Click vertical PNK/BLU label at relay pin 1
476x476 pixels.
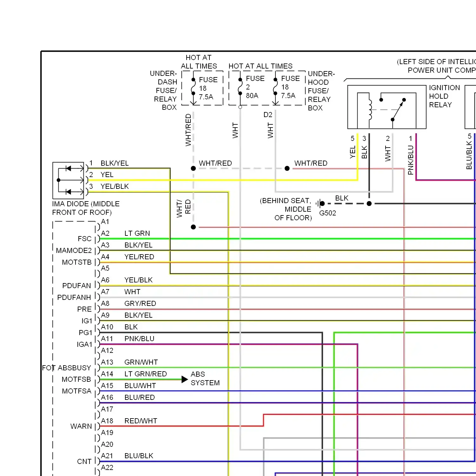click(411, 160)
